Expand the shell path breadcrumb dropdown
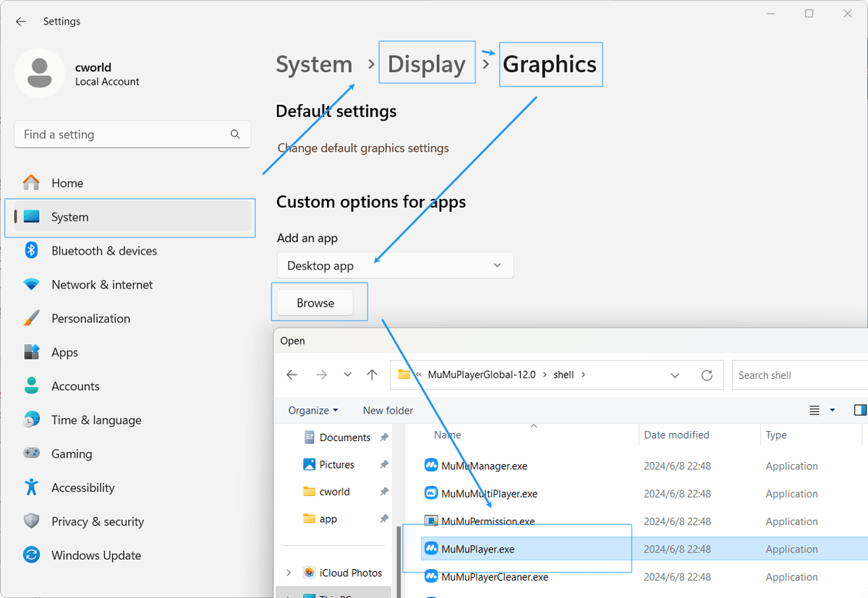Viewport: 868px width, 598px height. click(x=675, y=375)
